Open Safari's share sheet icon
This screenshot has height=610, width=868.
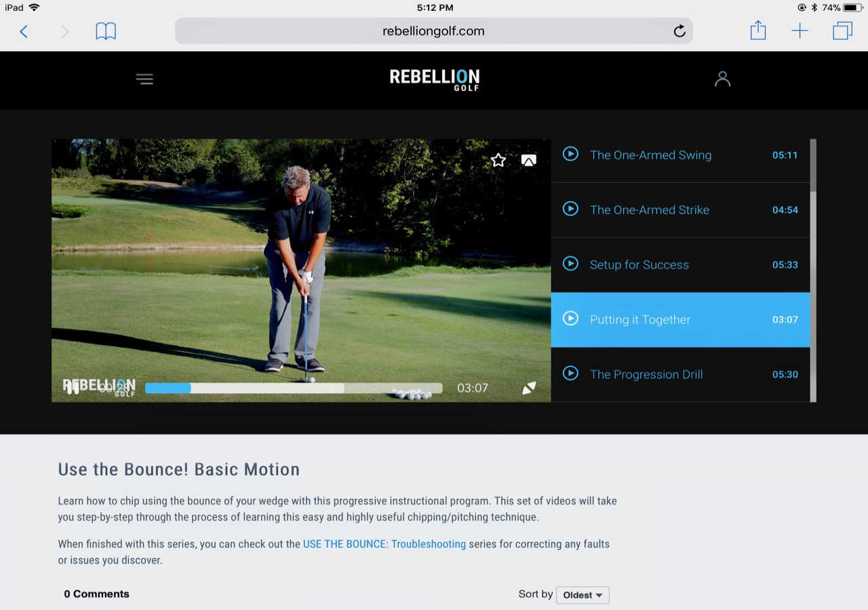pyautogui.click(x=758, y=30)
